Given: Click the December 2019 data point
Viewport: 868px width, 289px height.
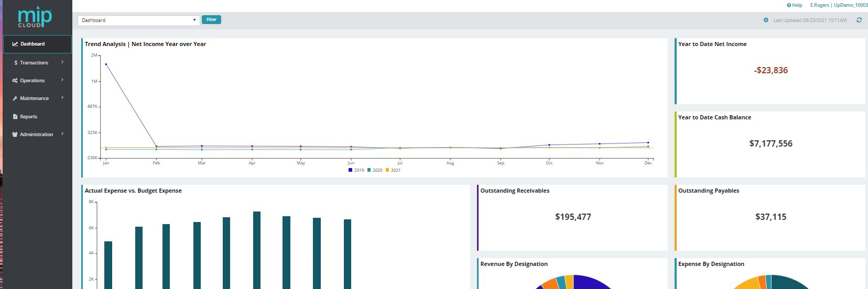Looking at the screenshot, I should coord(648,142).
